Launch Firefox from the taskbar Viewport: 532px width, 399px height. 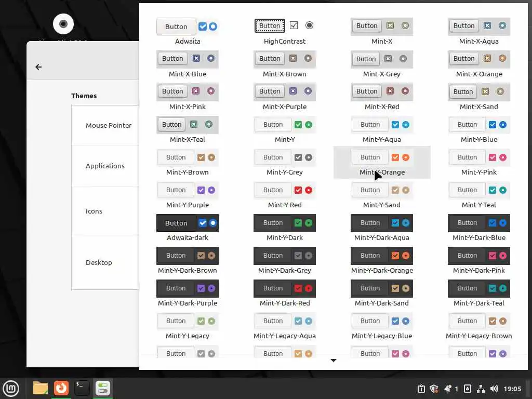61,388
